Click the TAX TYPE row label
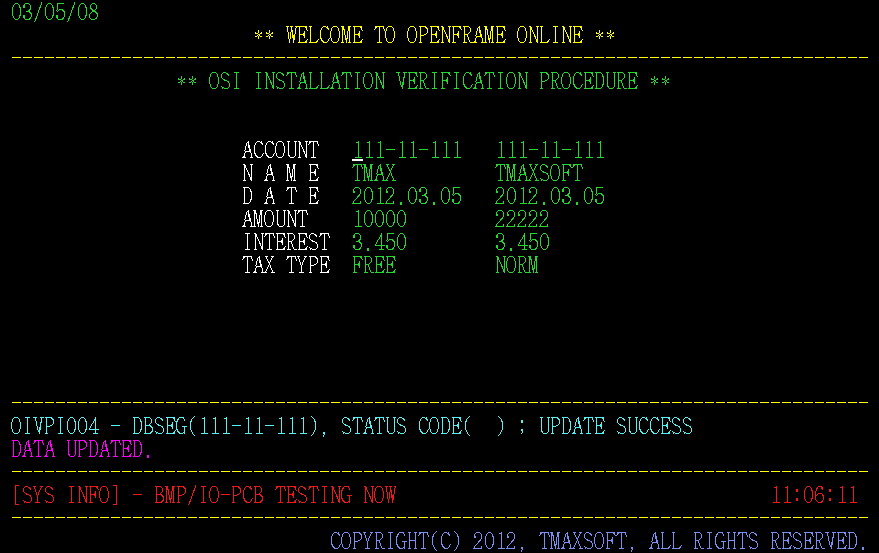The height and width of the screenshot is (553, 879). coord(286,266)
